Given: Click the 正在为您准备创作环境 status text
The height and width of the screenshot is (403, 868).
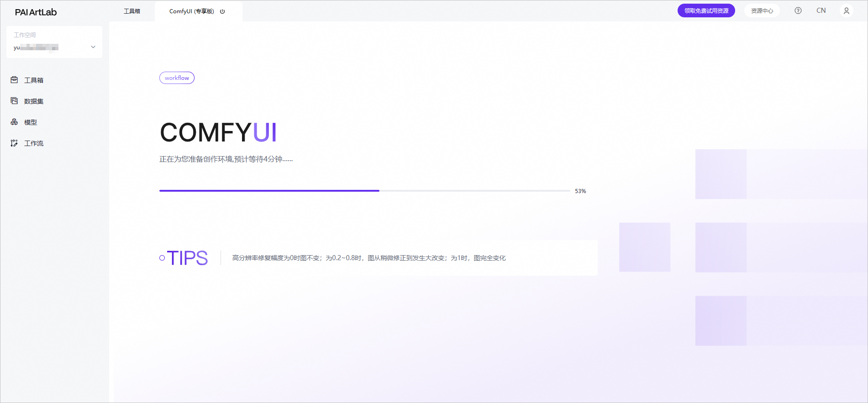Looking at the screenshot, I should [226, 159].
